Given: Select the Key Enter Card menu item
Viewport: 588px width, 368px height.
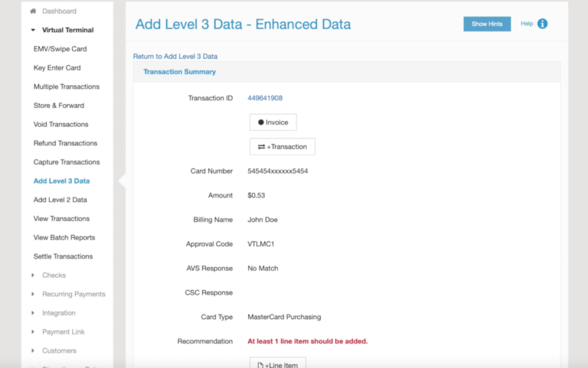Looking at the screenshot, I should coord(57,68).
